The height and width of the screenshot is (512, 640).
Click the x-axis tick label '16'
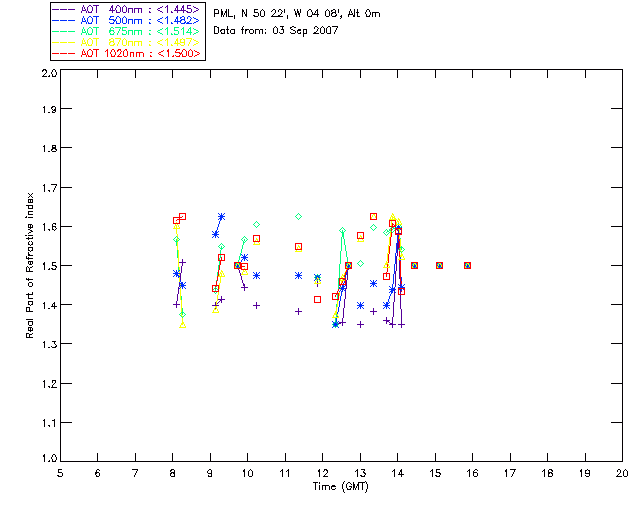pos(472,473)
